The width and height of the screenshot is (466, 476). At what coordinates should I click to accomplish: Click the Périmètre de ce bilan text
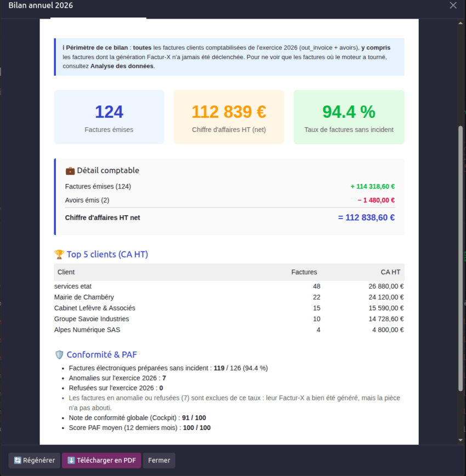tap(97, 48)
